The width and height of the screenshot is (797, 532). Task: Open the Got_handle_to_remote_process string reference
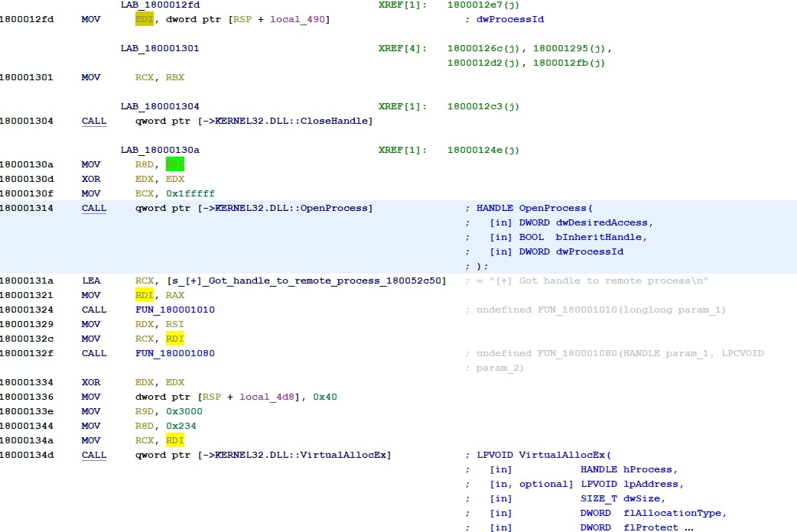coord(303,281)
